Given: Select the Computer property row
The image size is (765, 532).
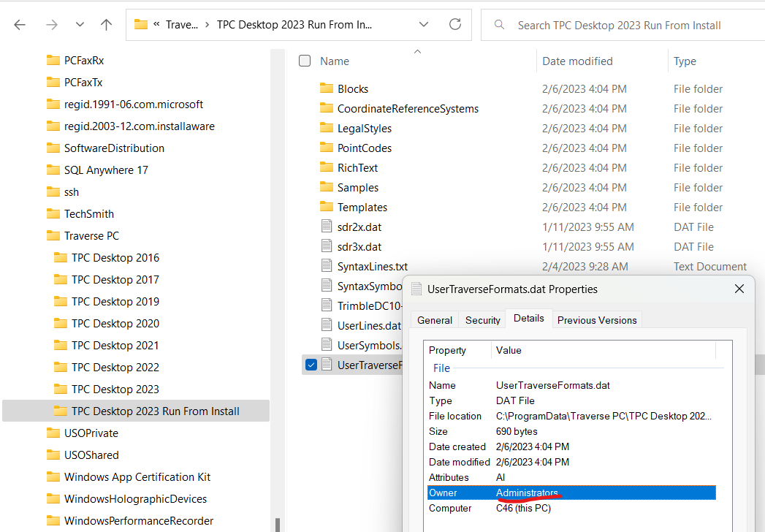Looking at the screenshot, I should coord(571,508).
